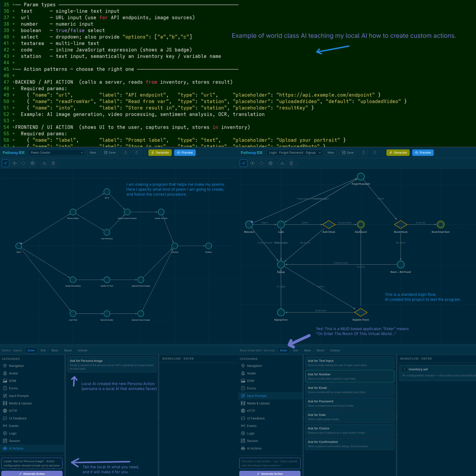Click the undo button beside Save in Poem Creator
Viewport: 476px width, 476px height.
coord(125,153)
